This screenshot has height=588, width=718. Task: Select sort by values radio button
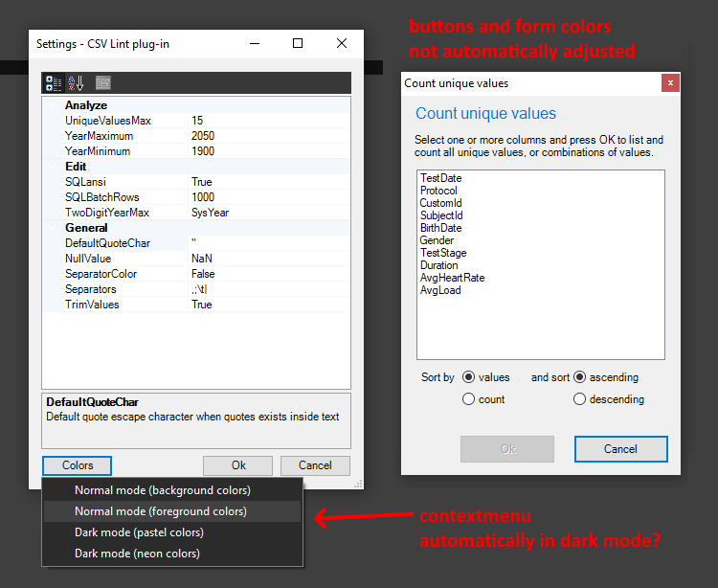[x=468, y=377]
